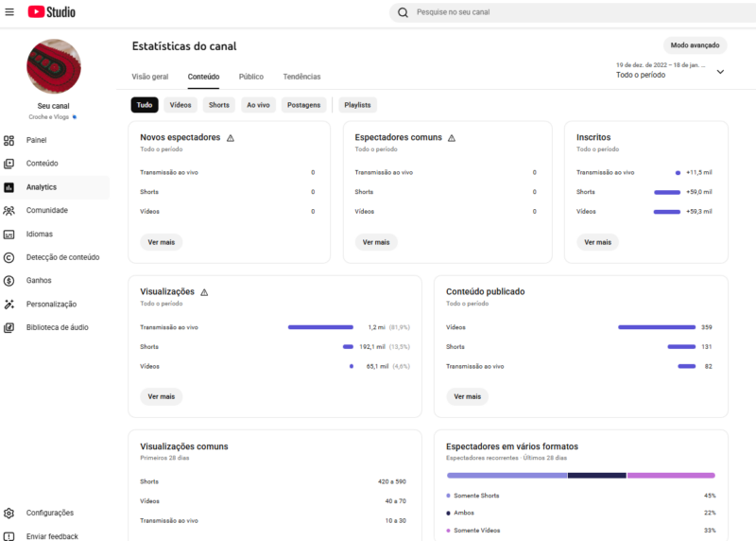
Task: Select the Ao vivo filter chip
Action: 258,105
